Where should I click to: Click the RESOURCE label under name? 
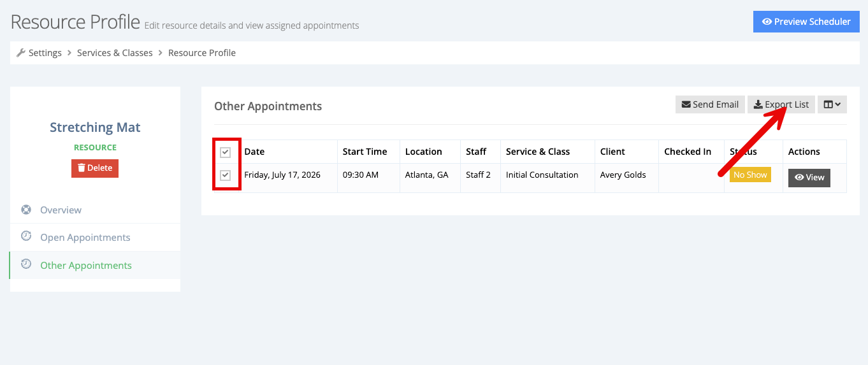coord(95,147)
